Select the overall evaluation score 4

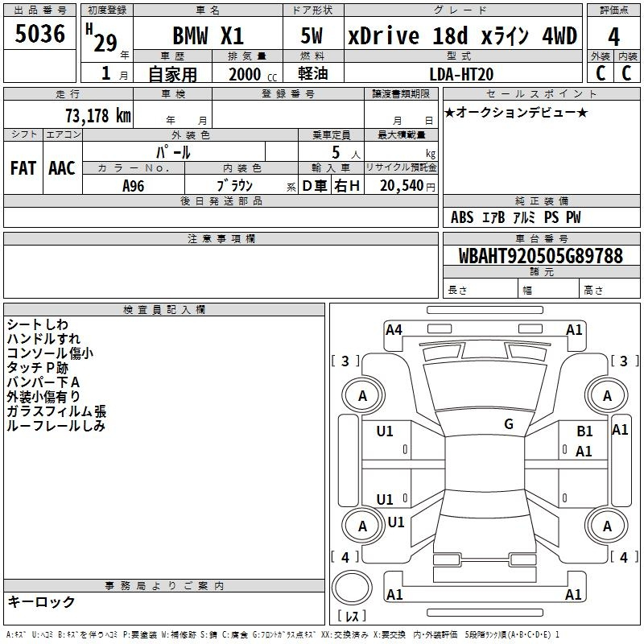[613, 37]
